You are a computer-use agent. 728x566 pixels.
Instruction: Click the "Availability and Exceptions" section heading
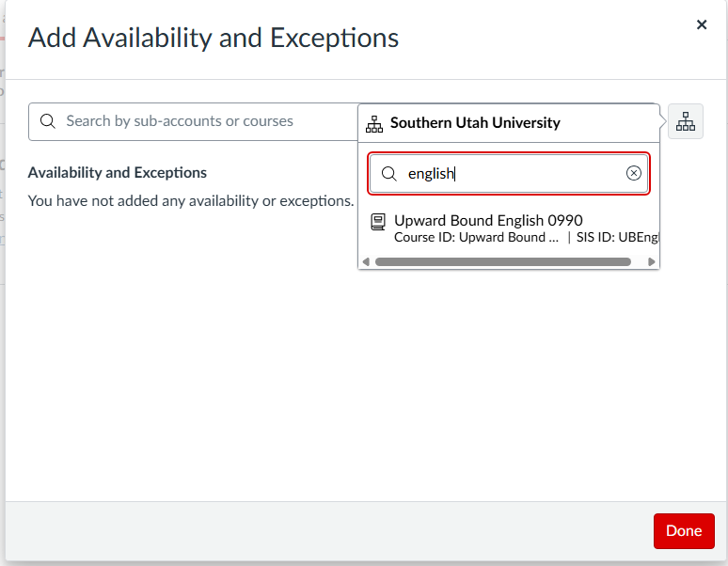(118, 173)
